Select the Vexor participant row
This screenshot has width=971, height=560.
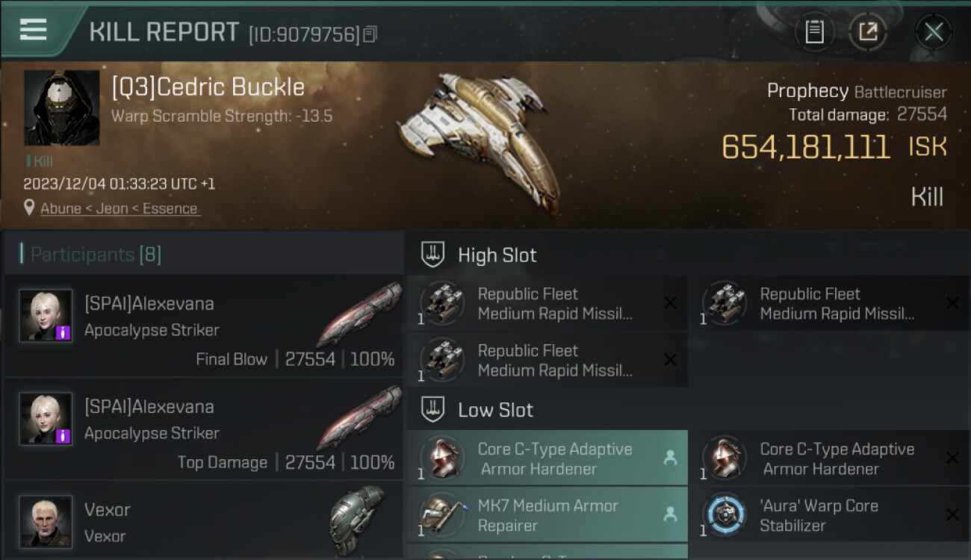203,521
